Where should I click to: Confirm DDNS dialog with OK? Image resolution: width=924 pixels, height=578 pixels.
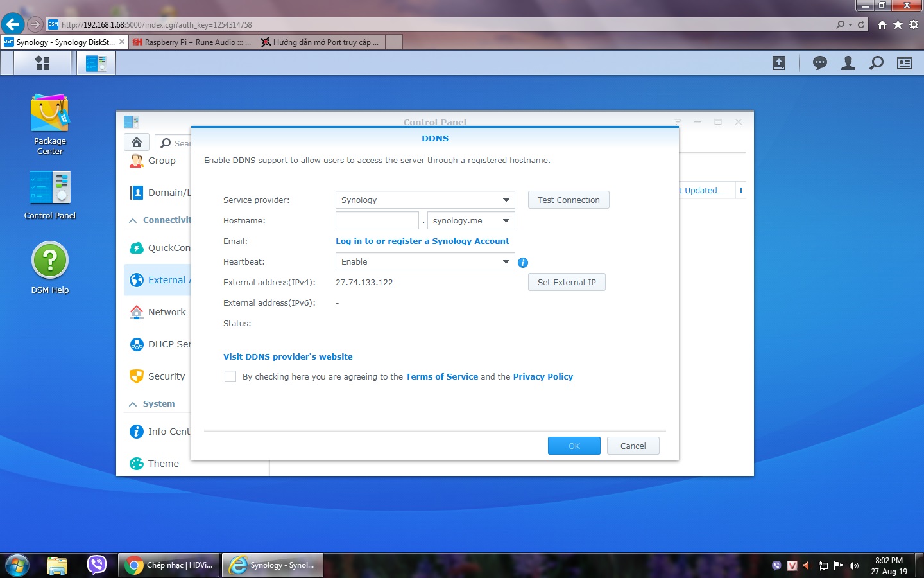click(x=574, y=446)
